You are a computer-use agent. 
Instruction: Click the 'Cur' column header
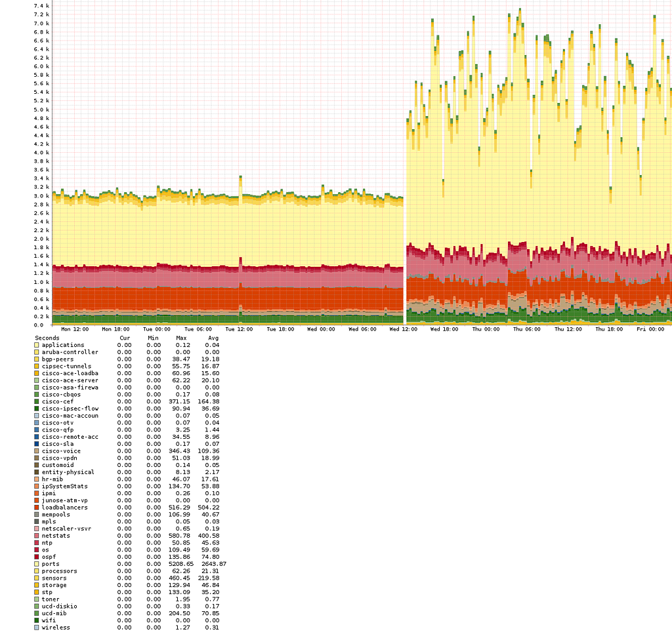point(125,338)
